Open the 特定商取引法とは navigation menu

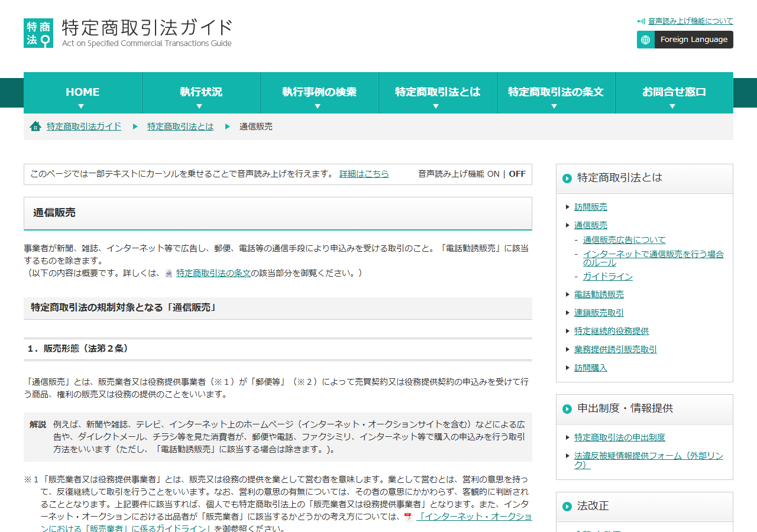(x=438, y=93)
